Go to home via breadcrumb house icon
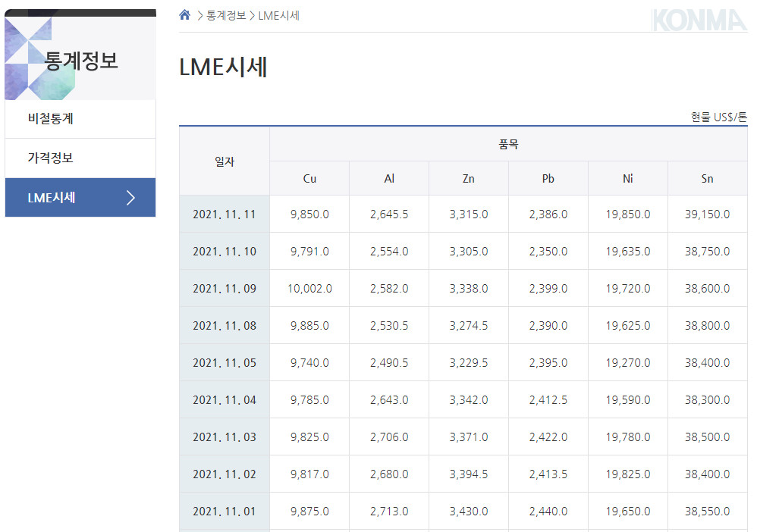This screenshot has height=532, width=757. click(184, 15)
